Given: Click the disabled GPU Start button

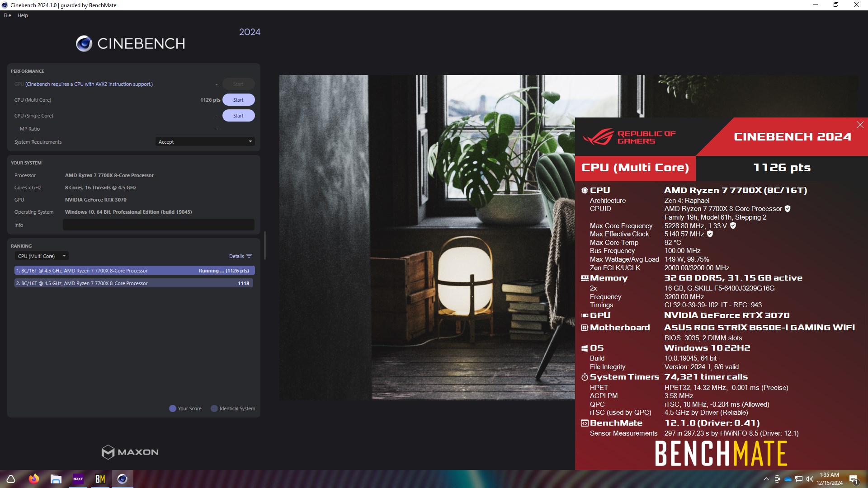Looking at the screenshot, I should (238, 84).
